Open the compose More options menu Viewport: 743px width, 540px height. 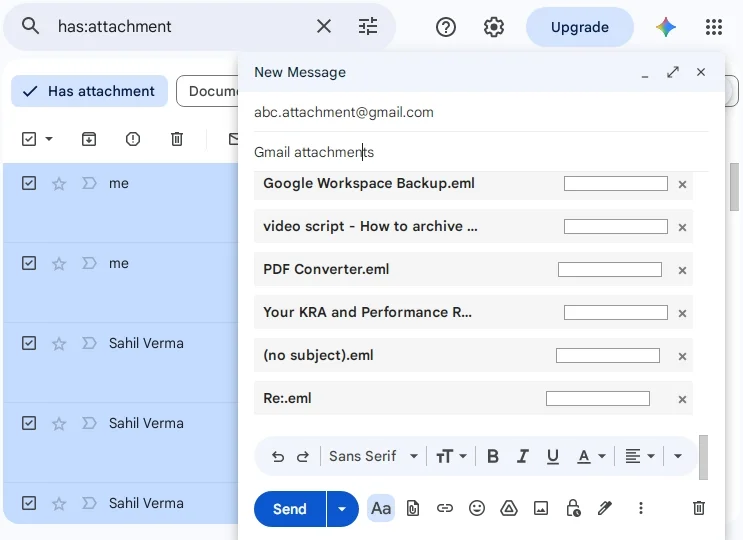pyautogui.click(x=641, y=508)
